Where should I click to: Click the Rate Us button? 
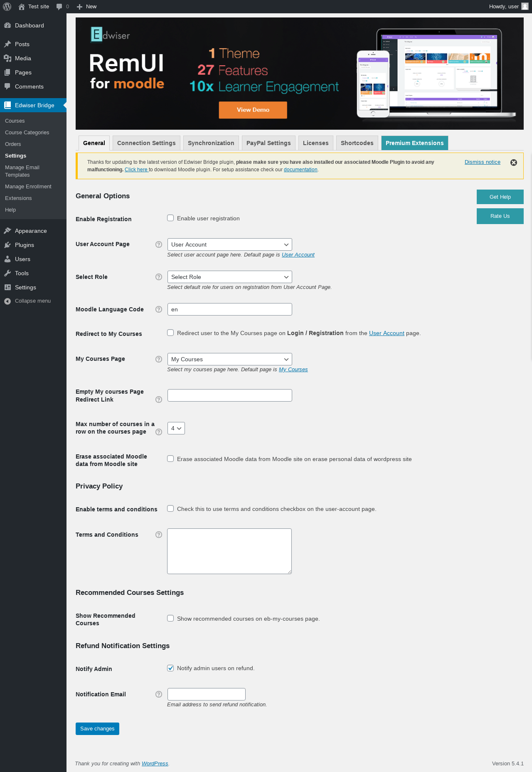pos(500,216)
